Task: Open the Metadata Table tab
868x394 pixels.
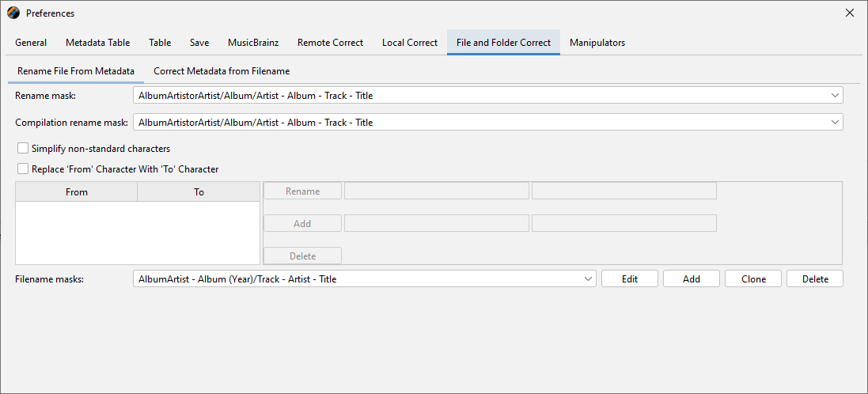Action: pos(97,43)
